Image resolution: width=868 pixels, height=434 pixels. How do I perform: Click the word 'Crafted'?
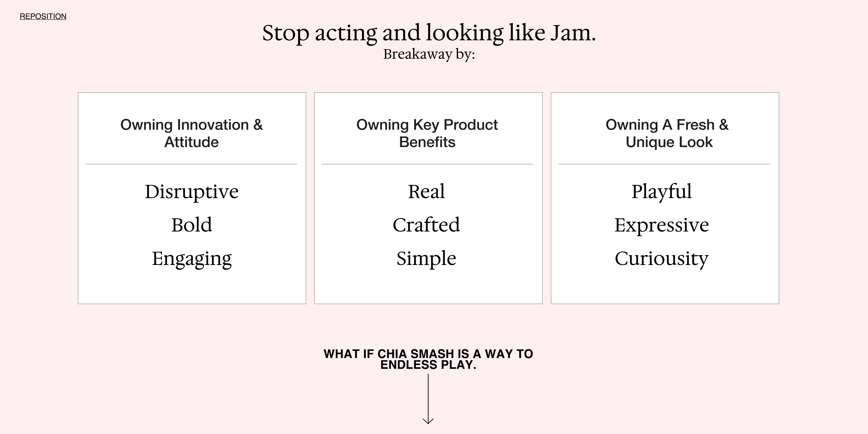click(x=426, y=225)
